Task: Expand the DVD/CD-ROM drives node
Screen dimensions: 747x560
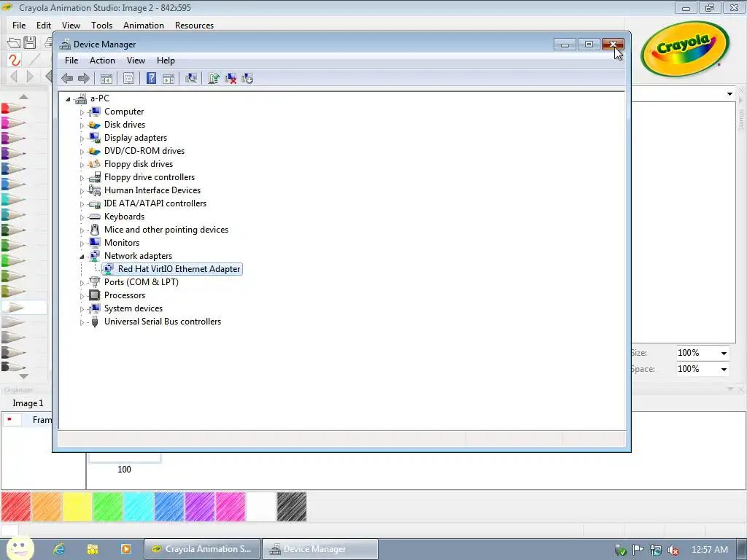Action: [x=82, y=152]
